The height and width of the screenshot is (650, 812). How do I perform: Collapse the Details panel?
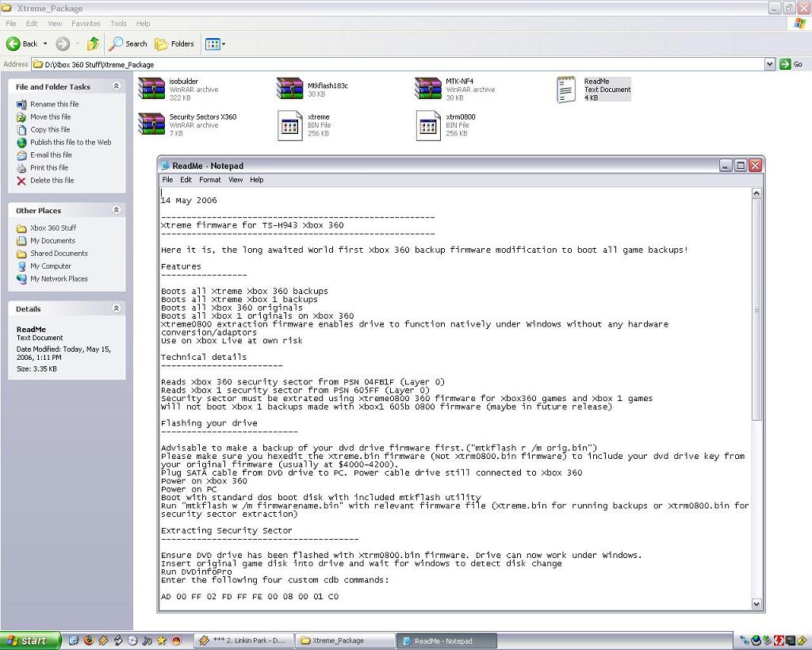pyautogui.click(x=117, y=308)
